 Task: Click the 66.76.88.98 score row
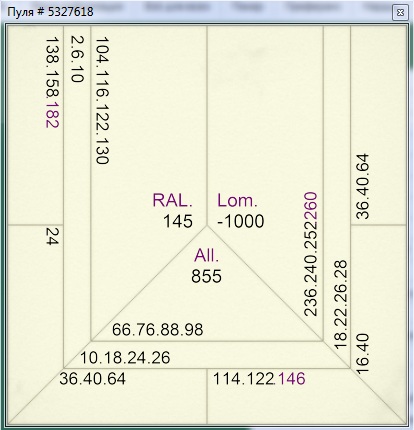pyautogui.click(x=157, y=330)
